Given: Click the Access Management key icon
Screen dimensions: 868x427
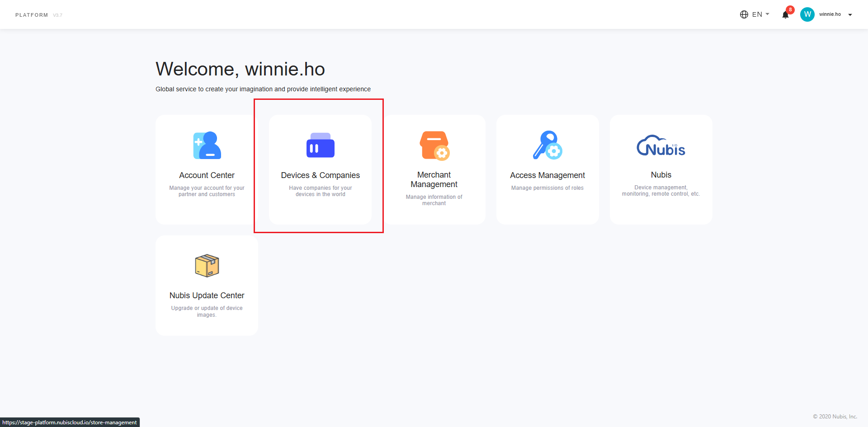Looking at the screenshot, I should click(547, 145).
